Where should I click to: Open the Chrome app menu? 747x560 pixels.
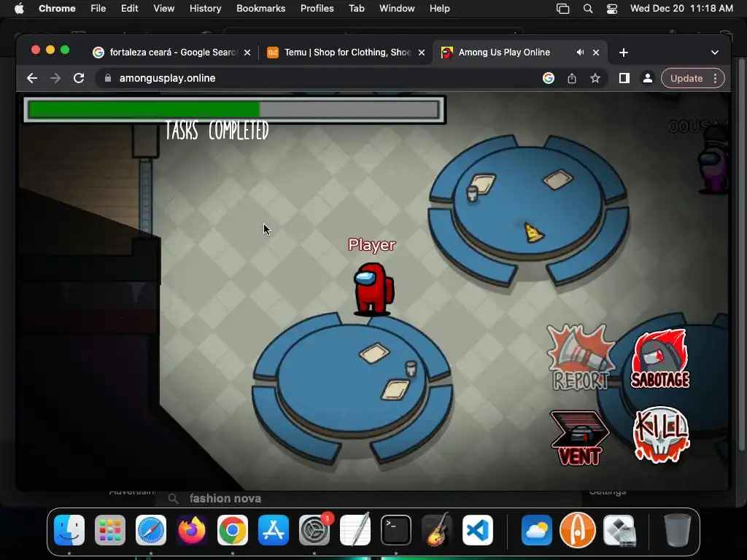coord(57,8)
